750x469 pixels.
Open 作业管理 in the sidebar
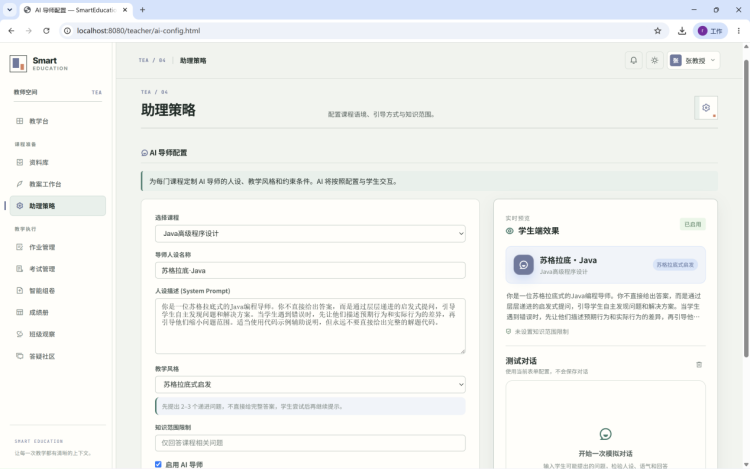pyautogui.click(x=57, y=247)
